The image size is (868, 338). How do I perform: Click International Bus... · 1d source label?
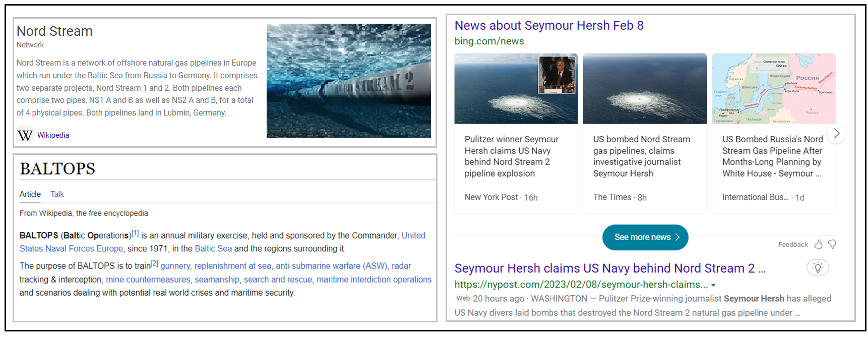763,197
